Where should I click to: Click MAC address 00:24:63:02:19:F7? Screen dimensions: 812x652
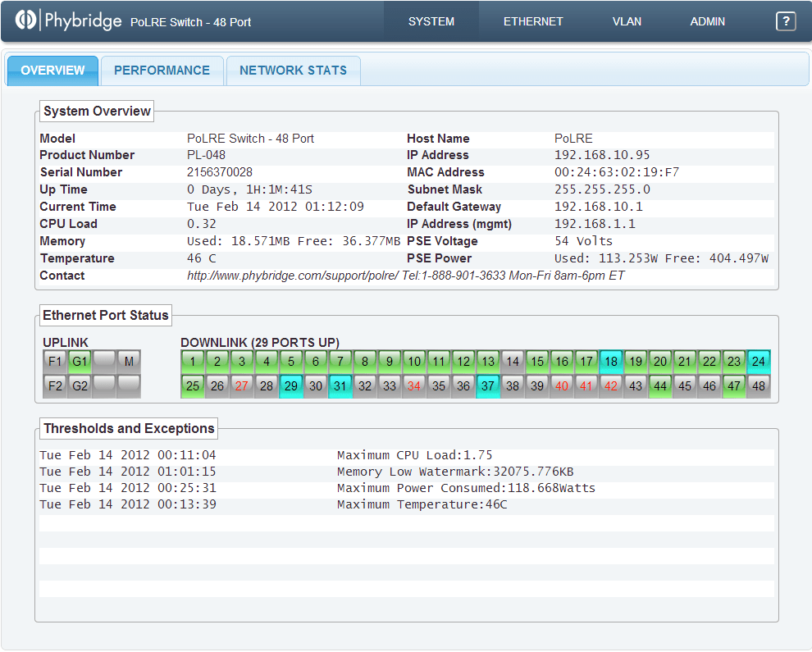click(x=616, y=172)
